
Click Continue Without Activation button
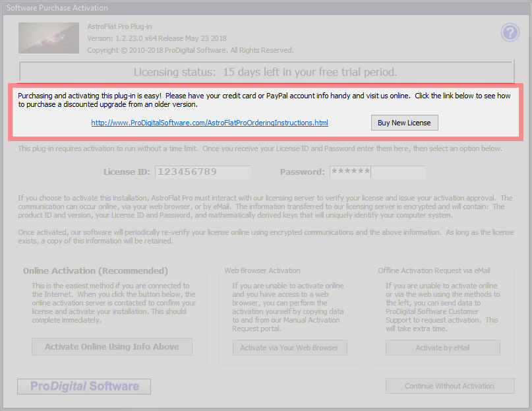pyautogui.click(x=450, y=386)
